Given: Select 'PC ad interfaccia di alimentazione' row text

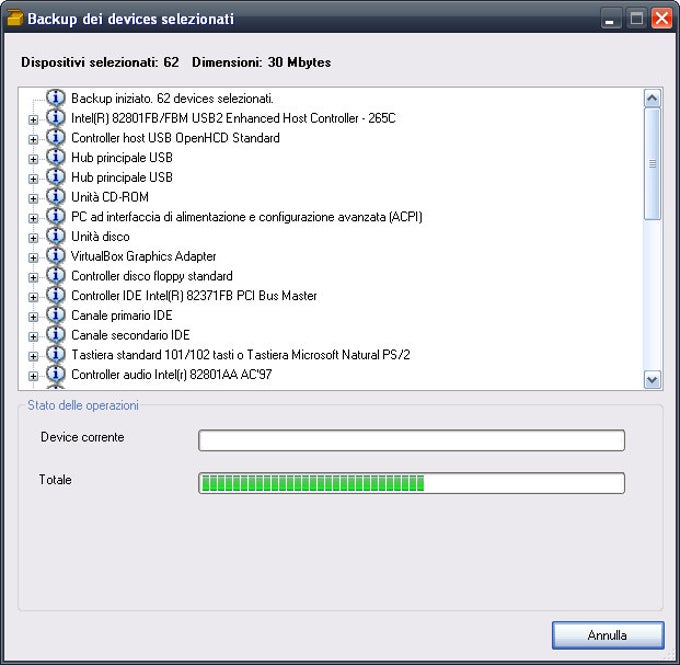Looking at the screenshot, I should pyautogui.click(x=246, y=216).
